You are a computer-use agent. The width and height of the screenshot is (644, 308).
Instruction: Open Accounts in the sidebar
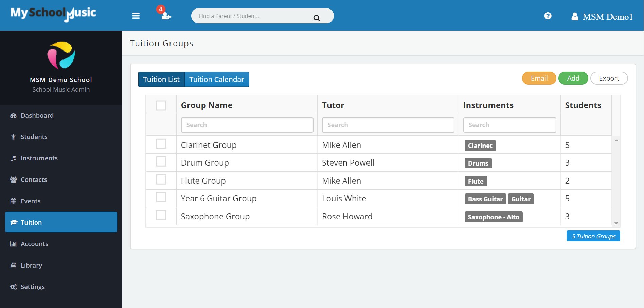(61, 244)
